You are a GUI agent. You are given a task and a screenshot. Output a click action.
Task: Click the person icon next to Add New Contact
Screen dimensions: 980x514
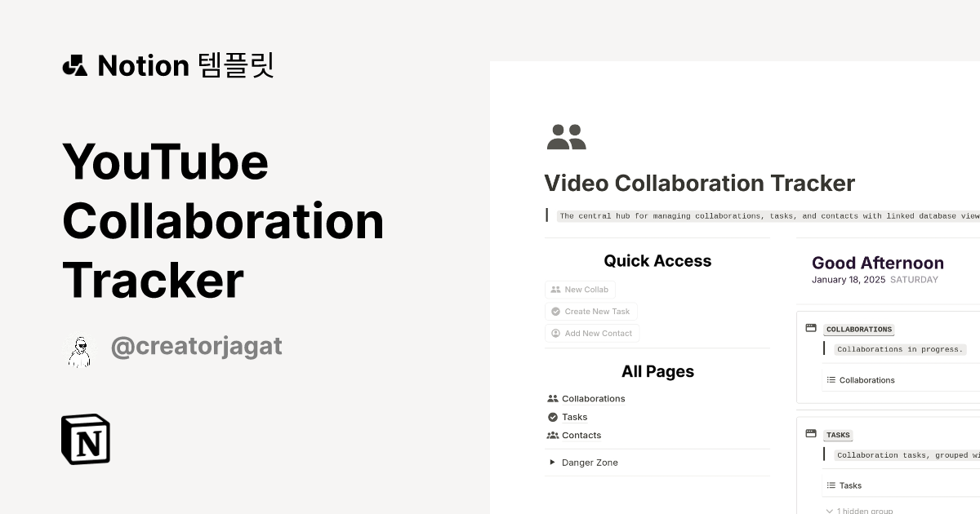click(x=557, y=333)
